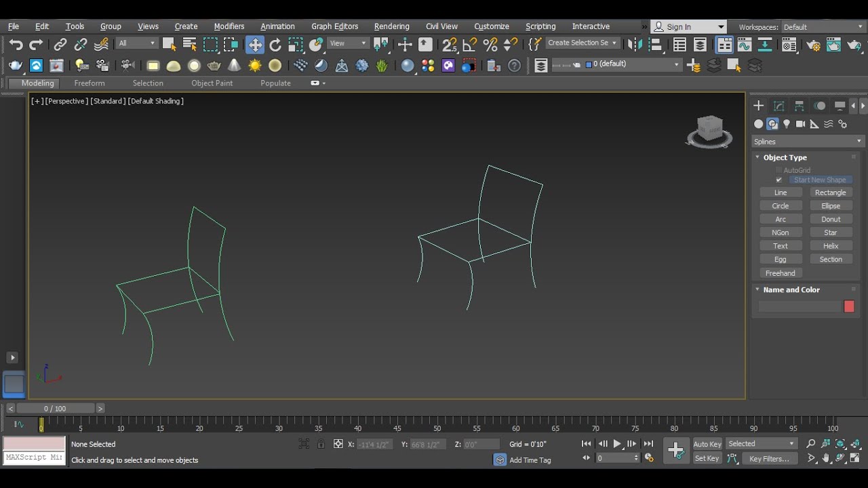Click the Key Filters button

click(x=769, y=459)
